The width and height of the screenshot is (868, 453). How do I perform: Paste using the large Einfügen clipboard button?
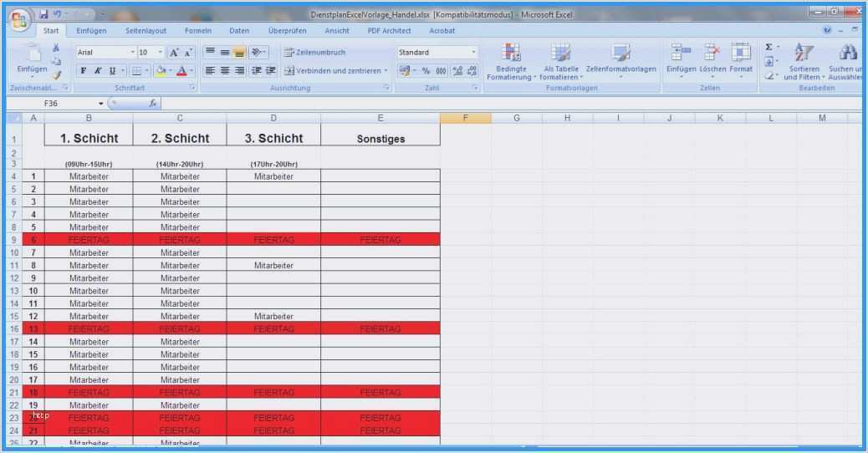pyautogui.click(x=32, y=59)
